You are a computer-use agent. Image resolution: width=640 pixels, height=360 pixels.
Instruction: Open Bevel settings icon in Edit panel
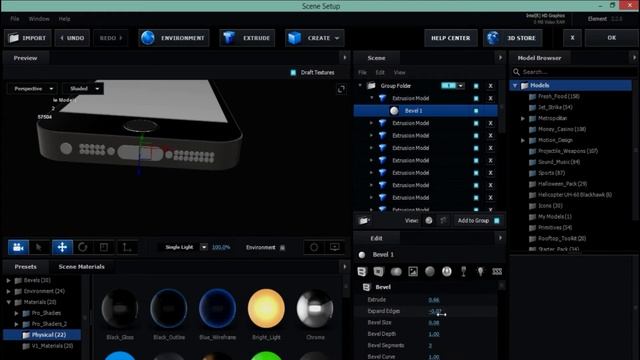(x=362, y=271)
